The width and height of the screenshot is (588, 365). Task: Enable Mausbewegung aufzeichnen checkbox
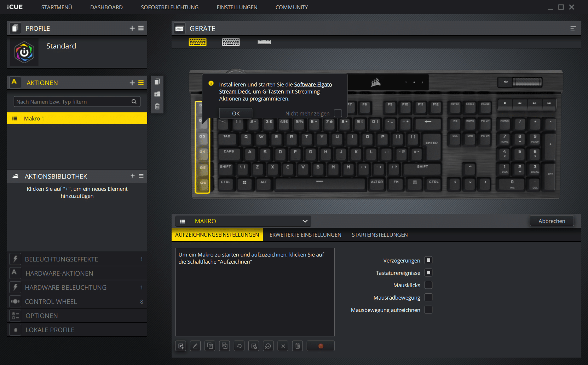pyautogui.click(x=428, y=310)
